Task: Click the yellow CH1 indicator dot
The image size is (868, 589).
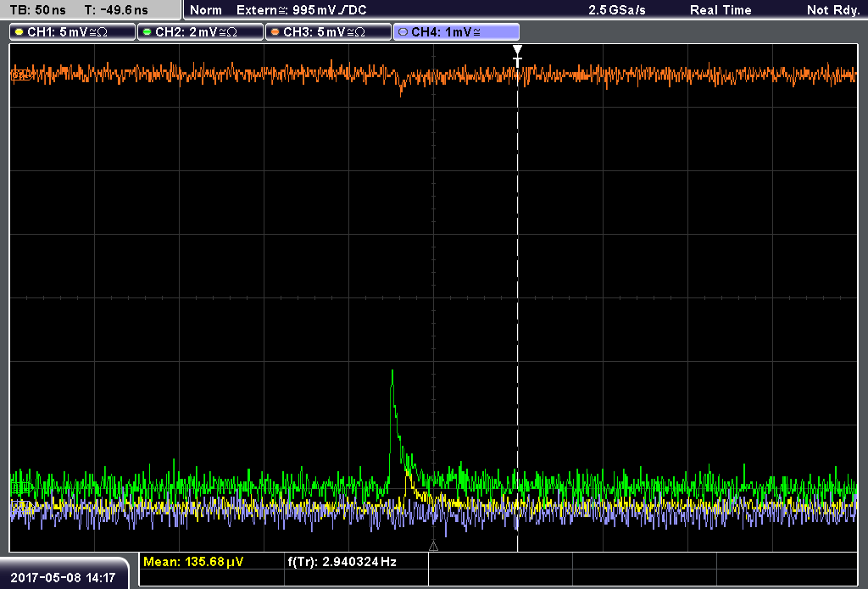Action: click(19, 32)
